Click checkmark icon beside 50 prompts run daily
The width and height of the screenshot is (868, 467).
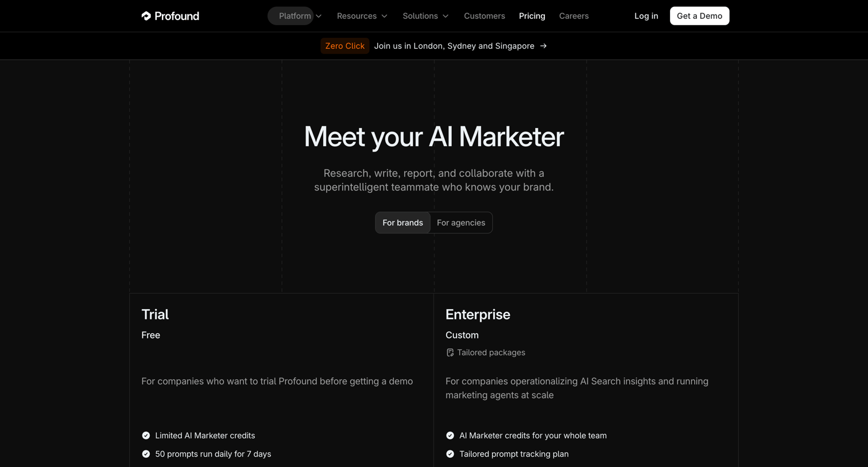tap(146, 454)
